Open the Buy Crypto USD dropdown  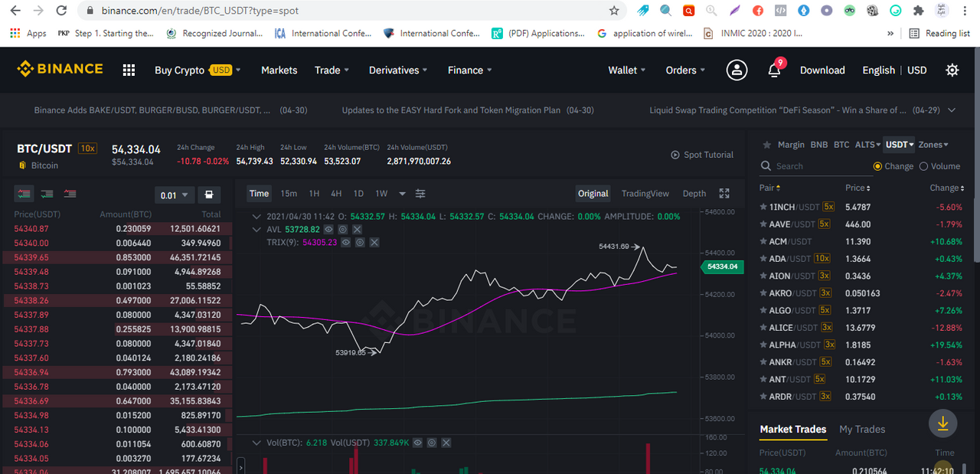click(198, 70)
